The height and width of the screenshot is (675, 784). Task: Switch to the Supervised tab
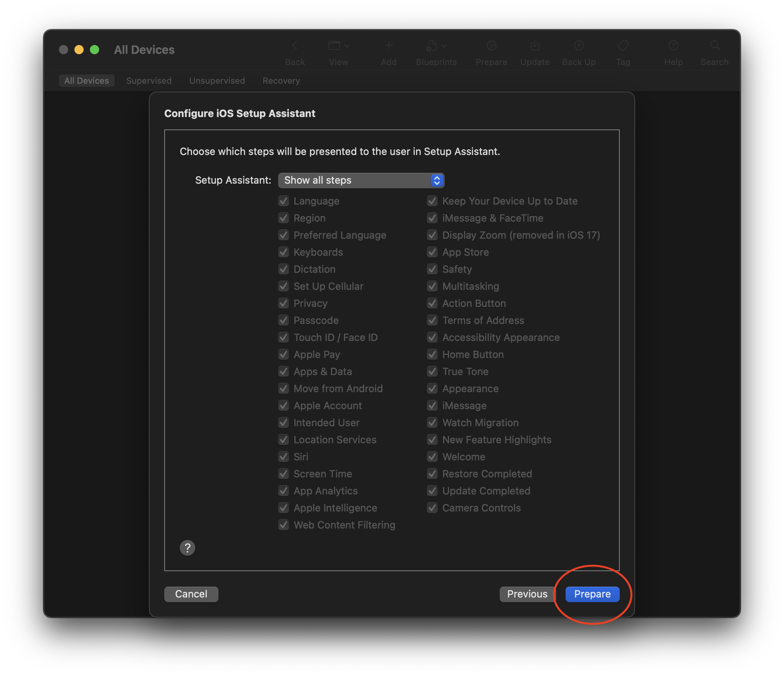(149, 81)
